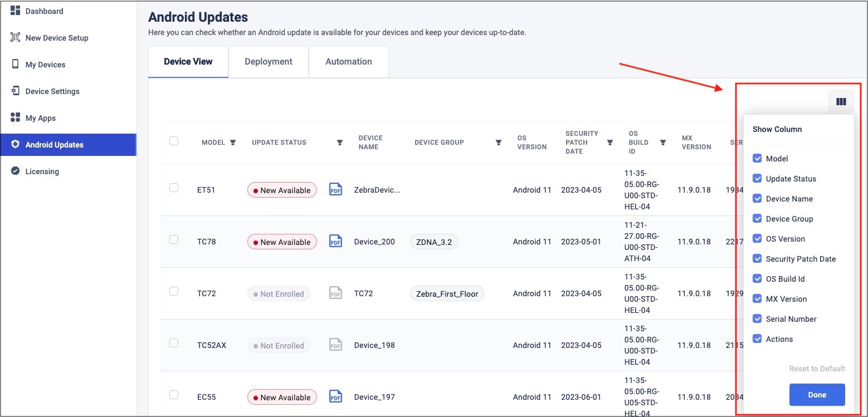Click the Done button
Screen dimensions: 868x417
pos(817,395)
